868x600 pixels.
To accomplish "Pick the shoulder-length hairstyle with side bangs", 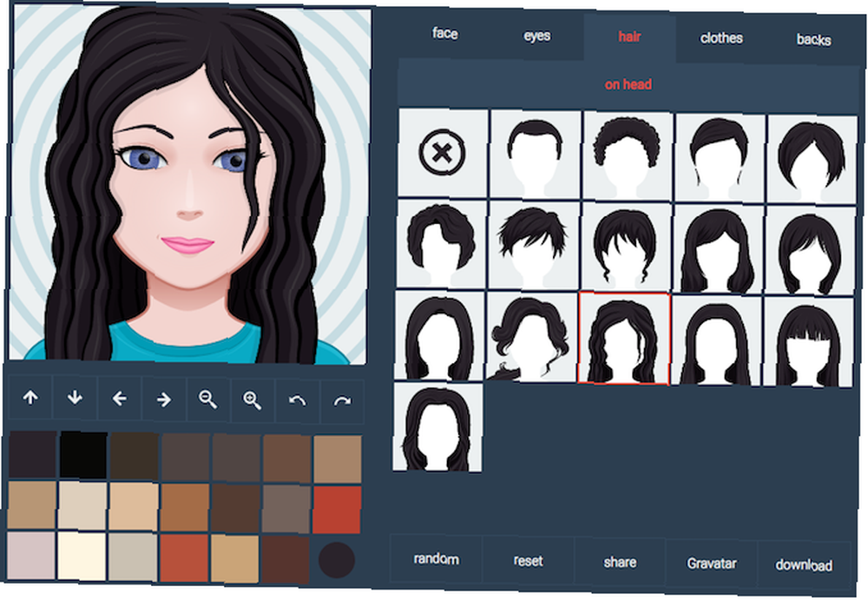I will (x=718, y=248).
